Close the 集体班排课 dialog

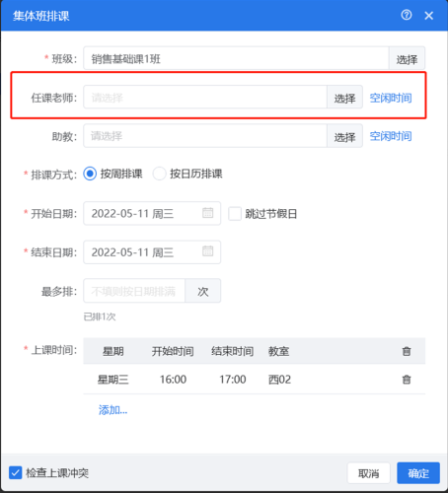tap(428, 16)
